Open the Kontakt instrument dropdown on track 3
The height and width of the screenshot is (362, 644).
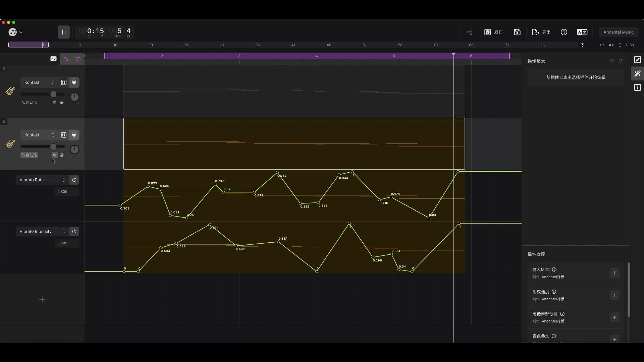(39, 82)
